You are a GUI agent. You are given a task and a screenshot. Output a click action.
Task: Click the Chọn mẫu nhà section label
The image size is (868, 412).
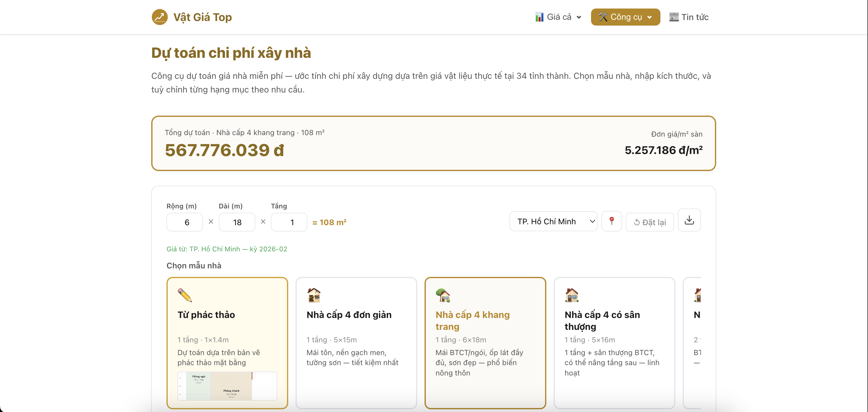(x=194, y=265)
